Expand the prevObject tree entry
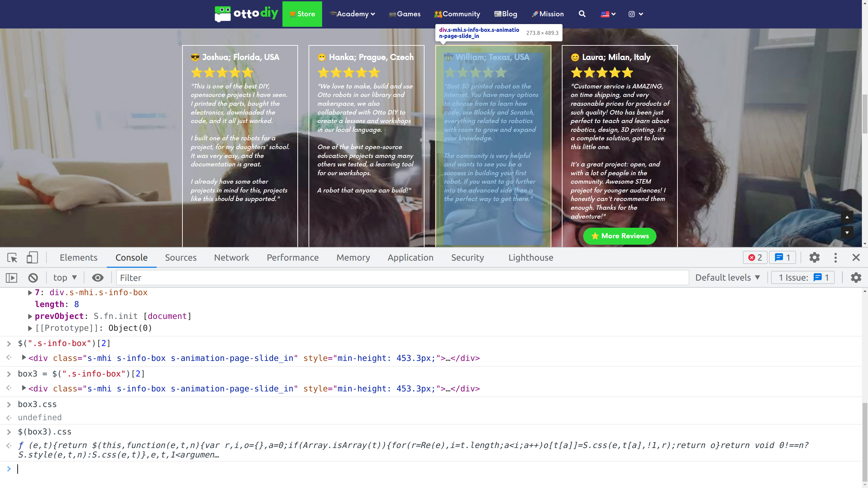The width and height of the screenshot is (868, 488). [30, 316]
